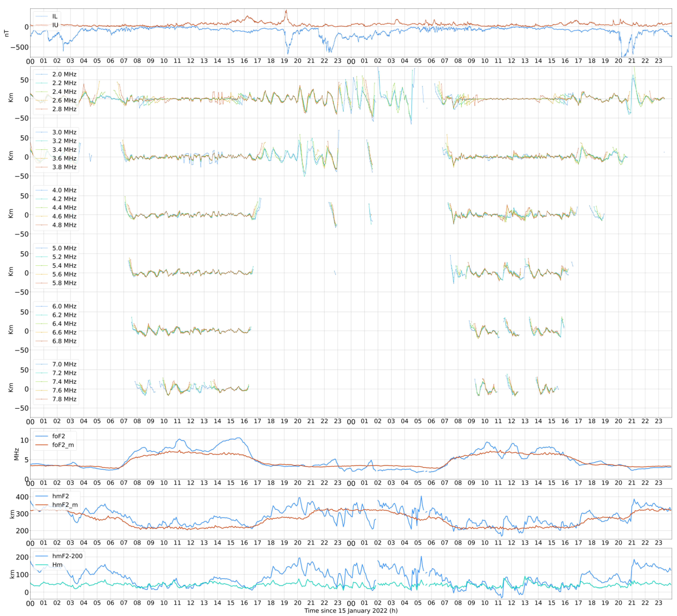The width and height of the screenshot is (677, 616).
Task: Click the foF2_m legend label
Action: tap(63, 445)
